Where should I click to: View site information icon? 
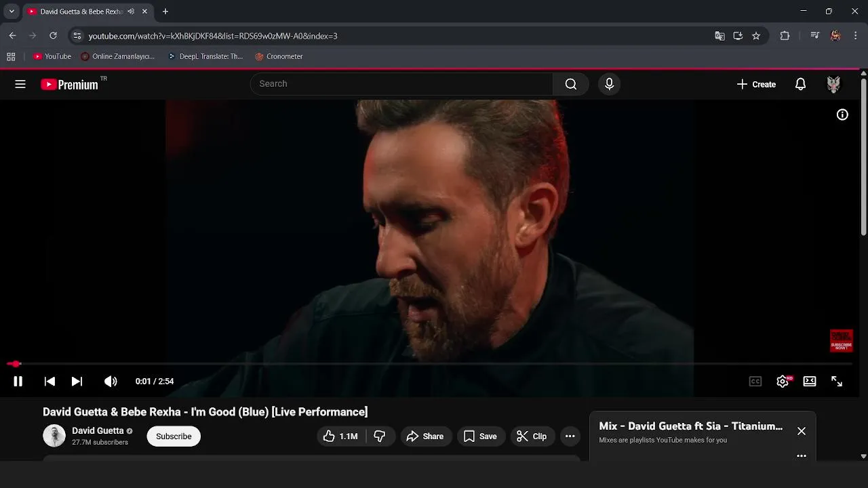pos(77,36)
